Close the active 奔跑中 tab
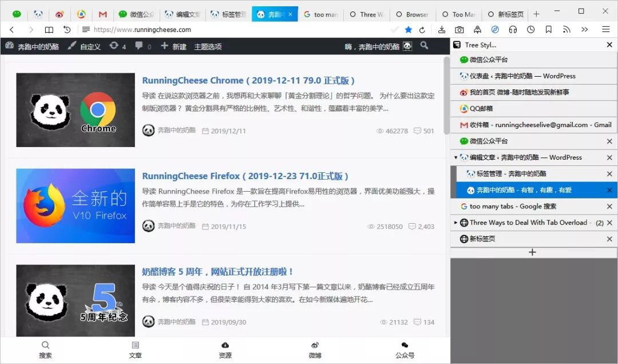Screen dimensions: 618x364 coord(291,14)
